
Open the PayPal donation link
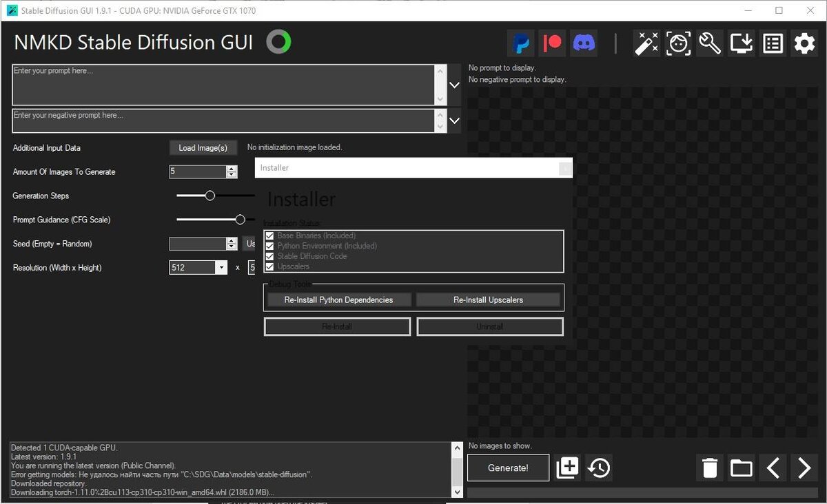[x=521, y=43]
